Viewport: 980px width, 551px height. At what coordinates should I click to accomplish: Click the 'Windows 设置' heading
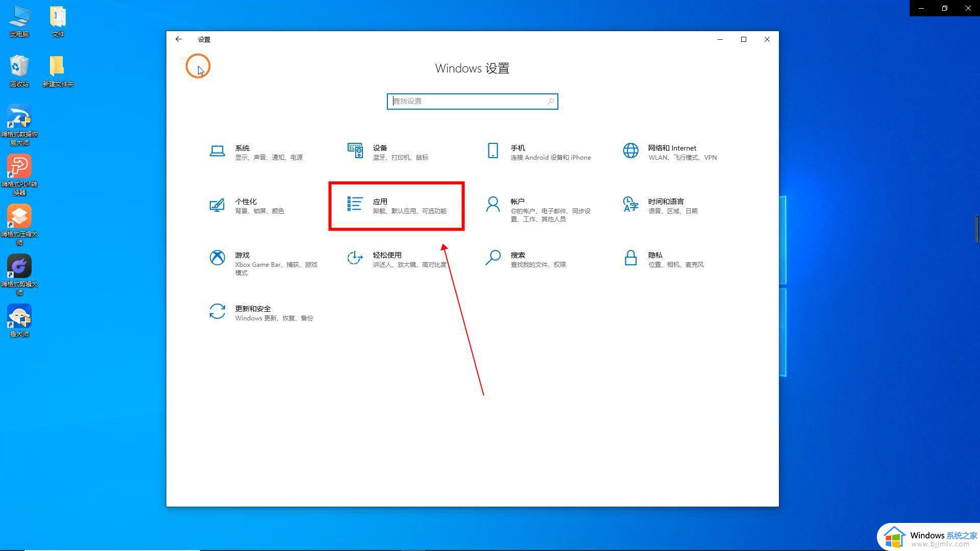[x=472, y=68]
